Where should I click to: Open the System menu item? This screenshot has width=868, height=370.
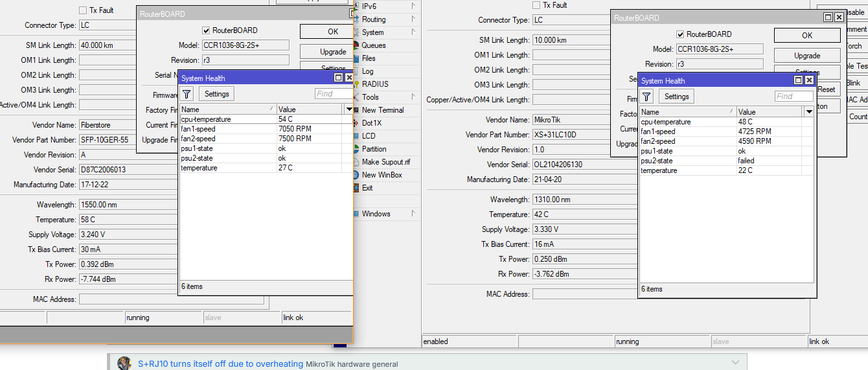click(x=372, y=32)
